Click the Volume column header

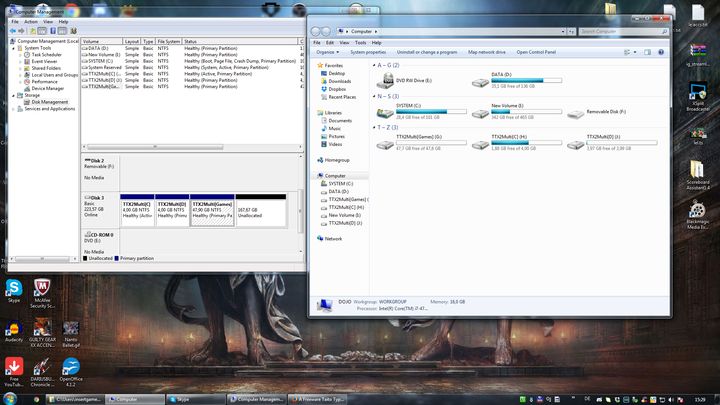(101, 41)
